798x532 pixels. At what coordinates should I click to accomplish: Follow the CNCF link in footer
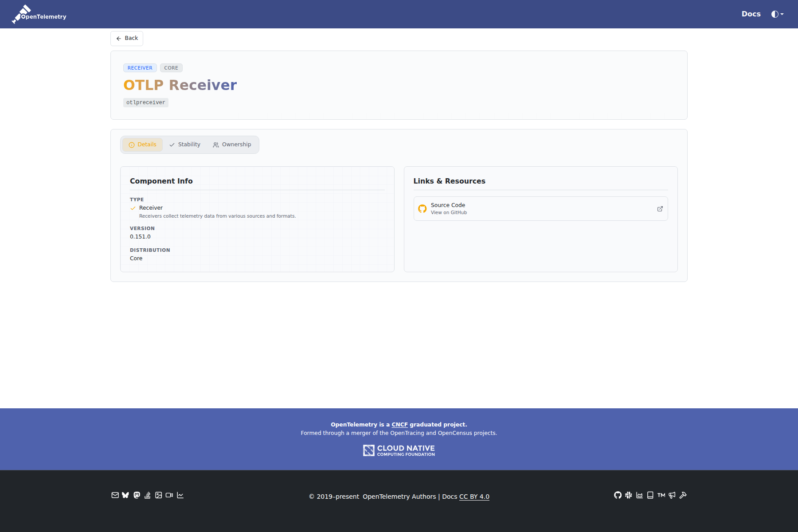click(x=399, y=425)
